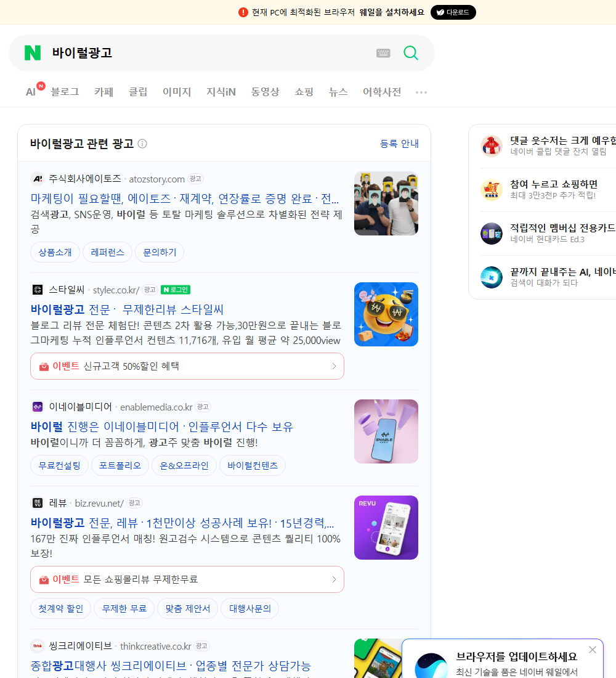Open the atozstory.com URL text
Viewport: 616px width, 678px height.
pyautogui.click(x=156, y=179)
